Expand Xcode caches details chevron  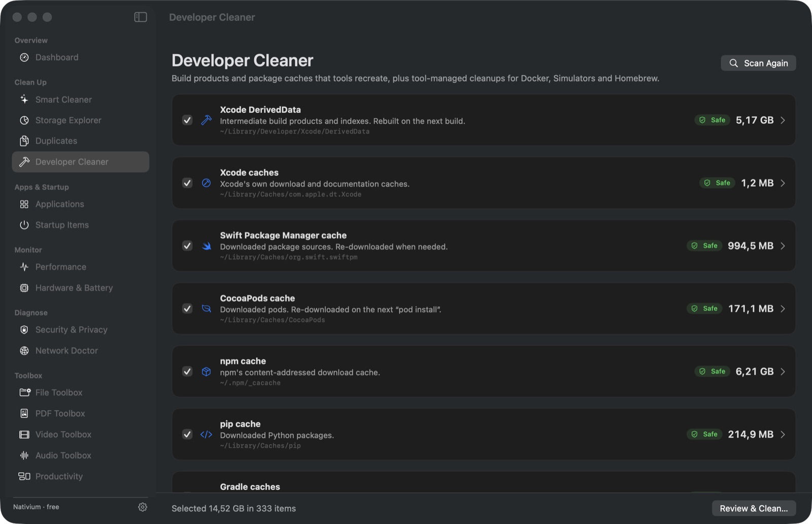point(783,183)
